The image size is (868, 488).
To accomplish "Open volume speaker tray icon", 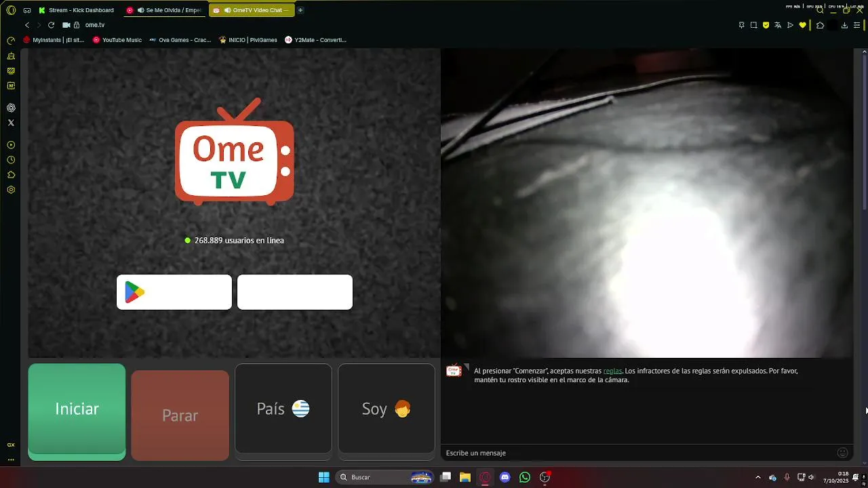I will pyautogui.click(x=812, y=477).
